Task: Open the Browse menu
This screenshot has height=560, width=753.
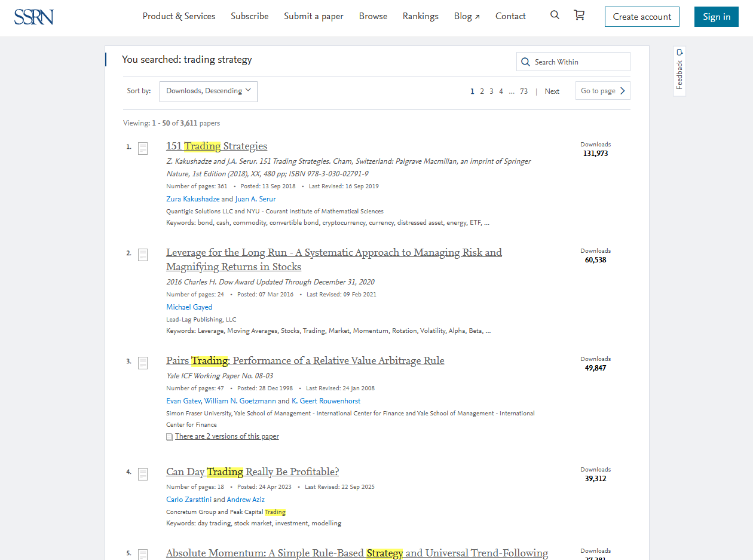Action: point(374,16)
